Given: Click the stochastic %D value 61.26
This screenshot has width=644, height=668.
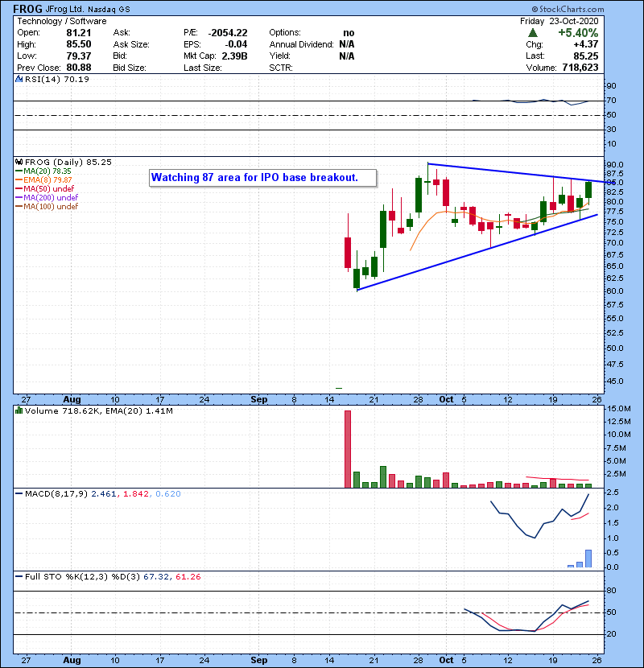Looking at the screenshot, I should pyautogui.click(x=188, y=577).
